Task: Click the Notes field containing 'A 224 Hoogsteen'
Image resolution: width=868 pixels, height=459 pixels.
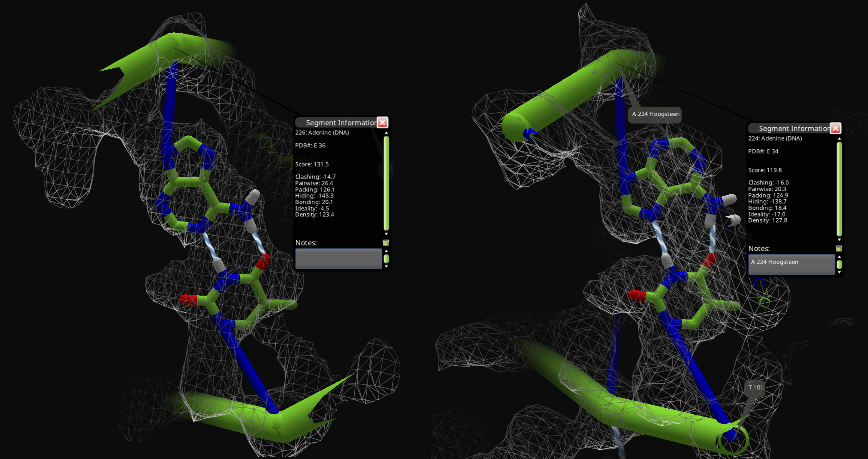Action: (x=792, y=265)
